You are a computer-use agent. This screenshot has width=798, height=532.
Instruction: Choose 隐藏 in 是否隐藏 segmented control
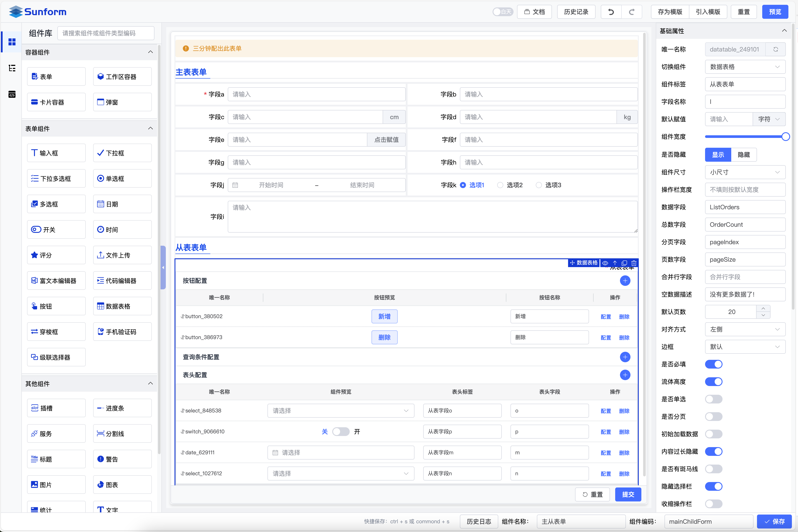pos(744,155)
